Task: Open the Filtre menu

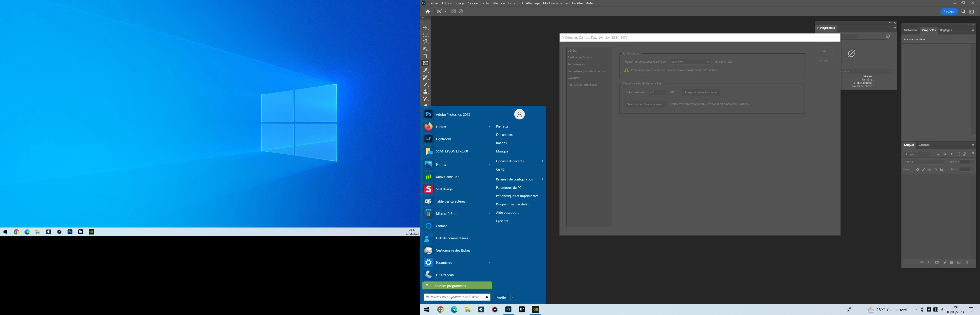Action: (x=512, y=3)
